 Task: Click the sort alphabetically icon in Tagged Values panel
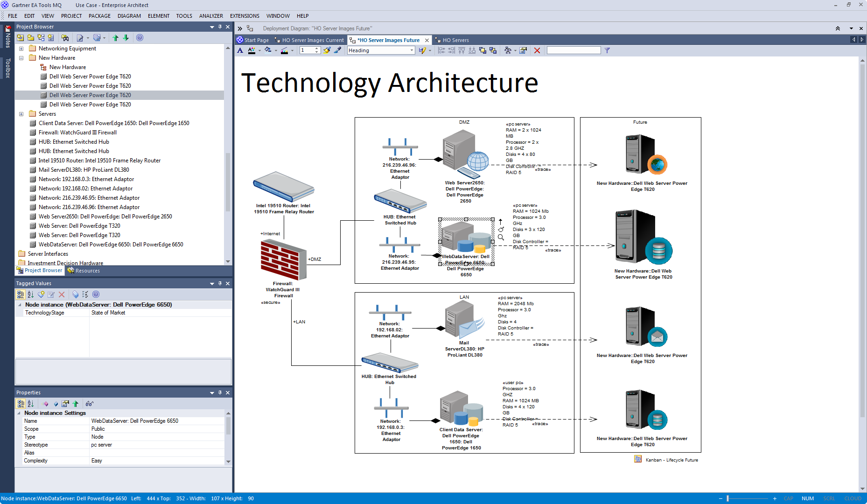pos(30,294)
